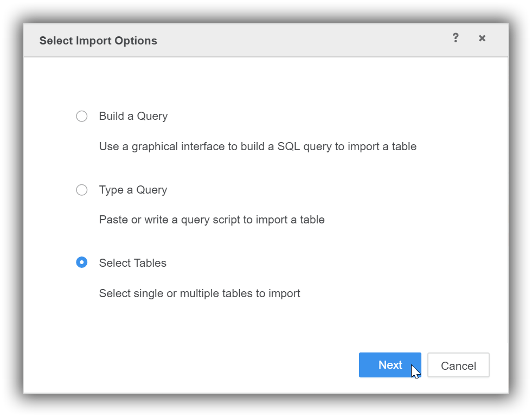Click the help question mark icon
Screen dimensions: 532x417
[456, 38]
